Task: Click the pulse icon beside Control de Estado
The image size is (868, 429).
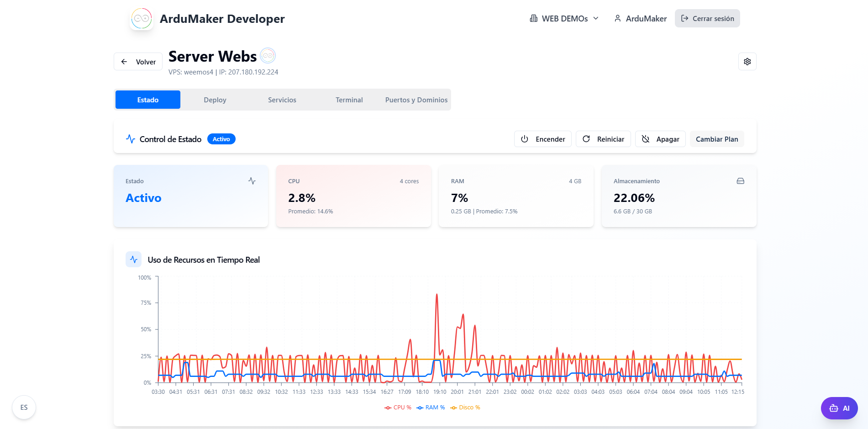Action: [x=131, y=139]
